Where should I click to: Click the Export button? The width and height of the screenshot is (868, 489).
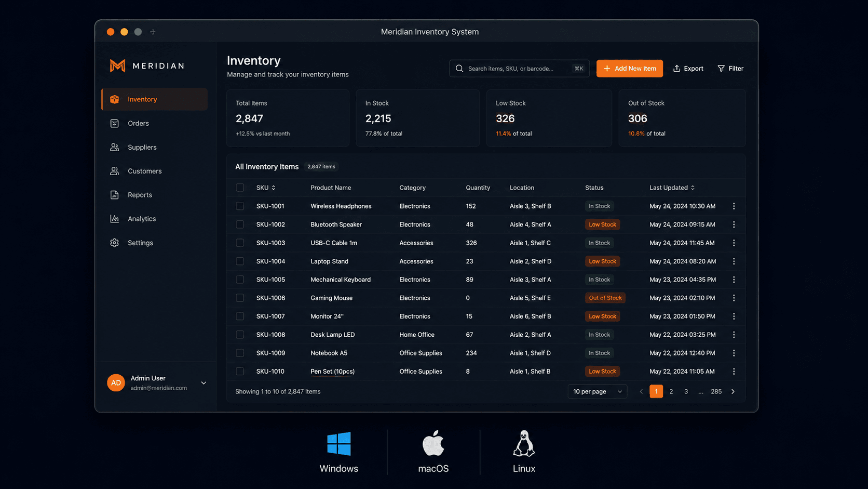tap(688, 69)
